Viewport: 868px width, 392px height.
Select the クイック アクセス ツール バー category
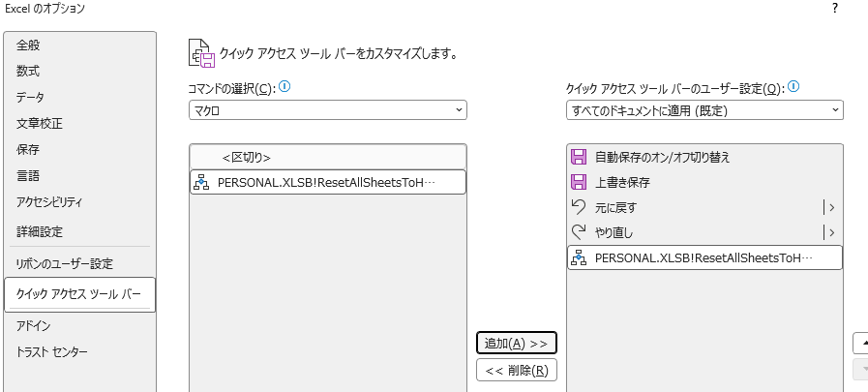79,294
